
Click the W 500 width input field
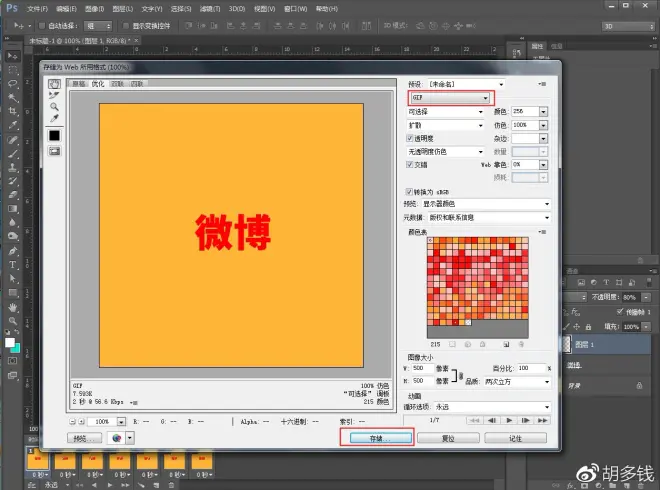click(422, 368)
